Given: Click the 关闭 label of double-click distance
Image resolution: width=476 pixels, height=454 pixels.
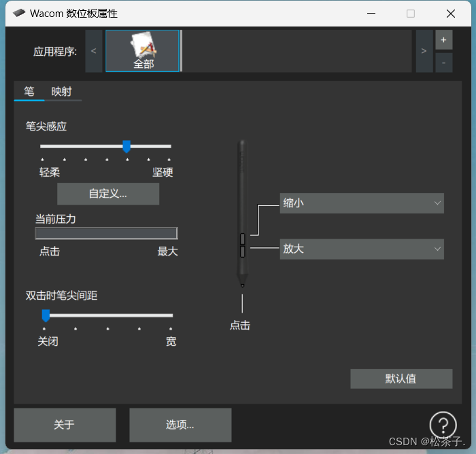Looking at the screenshot, I should [x=48, y=341].
